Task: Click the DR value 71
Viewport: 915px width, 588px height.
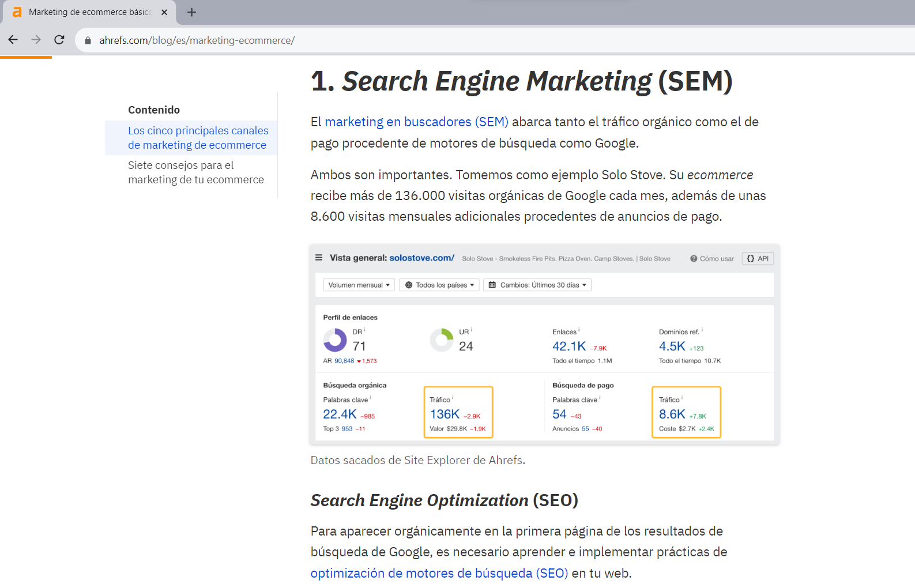Action: pyautogui.click(x=359, y=346)
